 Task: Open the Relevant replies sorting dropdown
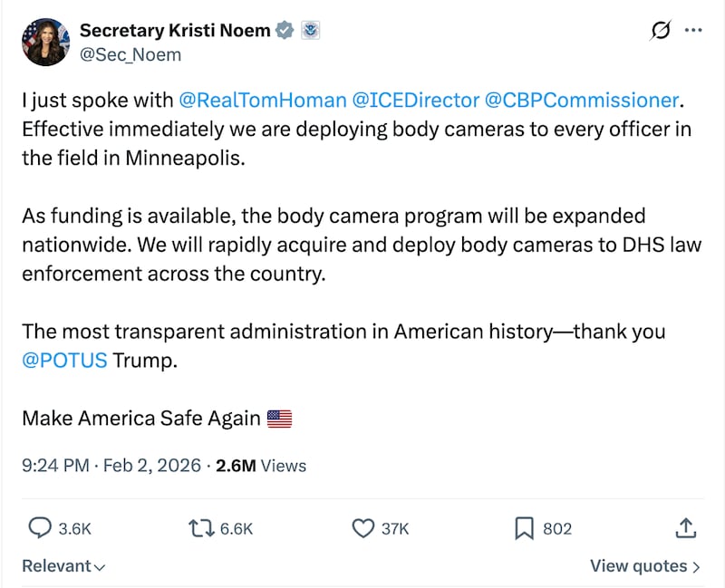click(62, 565)
